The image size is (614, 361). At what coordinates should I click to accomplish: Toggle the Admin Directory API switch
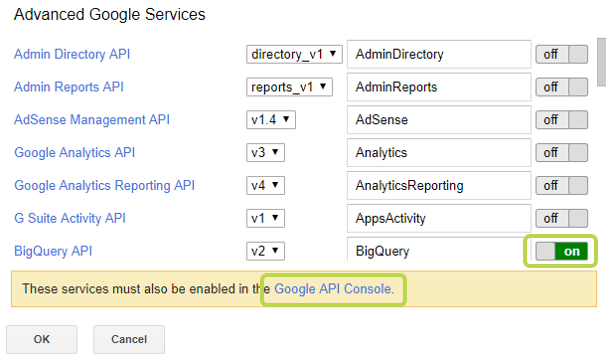click(562, 54)
